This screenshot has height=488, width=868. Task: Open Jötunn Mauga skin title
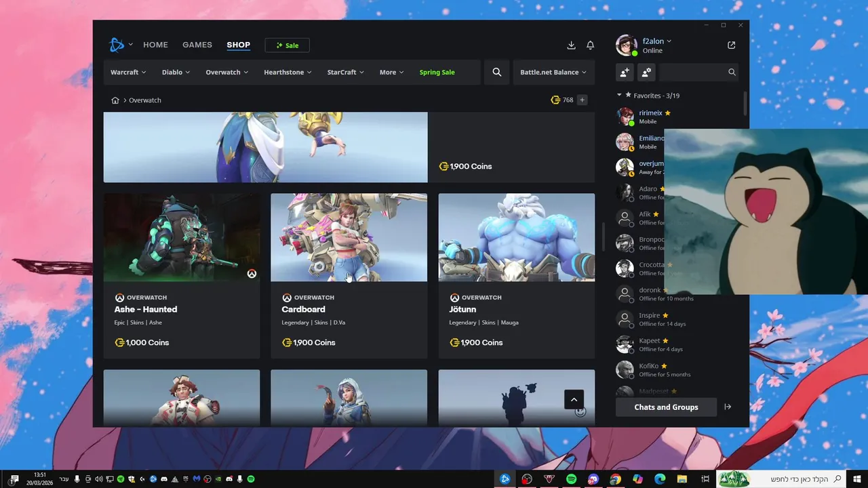[x=462, y=309]
